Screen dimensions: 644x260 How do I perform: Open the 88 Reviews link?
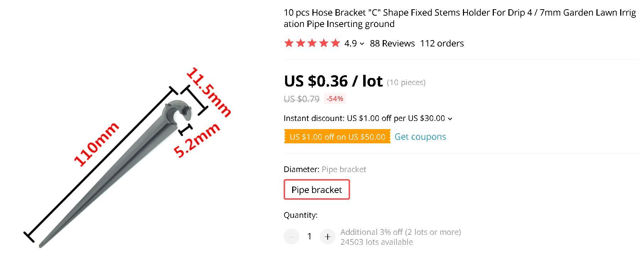[392, 43]
